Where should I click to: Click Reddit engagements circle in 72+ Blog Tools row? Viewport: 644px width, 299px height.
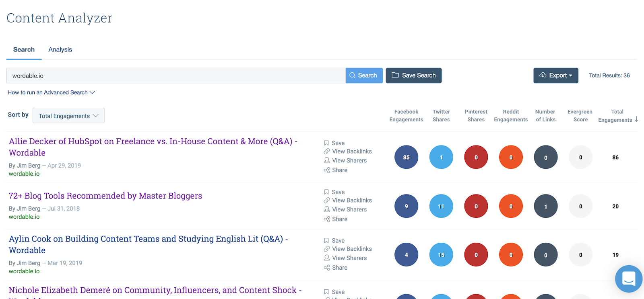pyautogui.click(x=511, y=206)
